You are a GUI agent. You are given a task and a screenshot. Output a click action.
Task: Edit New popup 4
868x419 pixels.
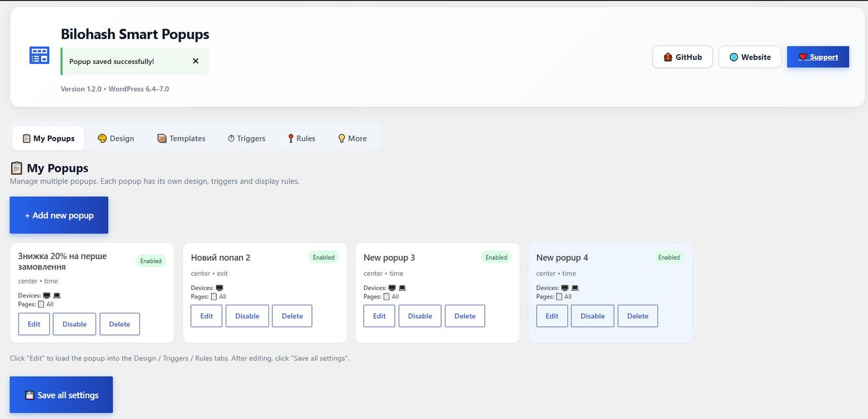[x=552, y=316]
